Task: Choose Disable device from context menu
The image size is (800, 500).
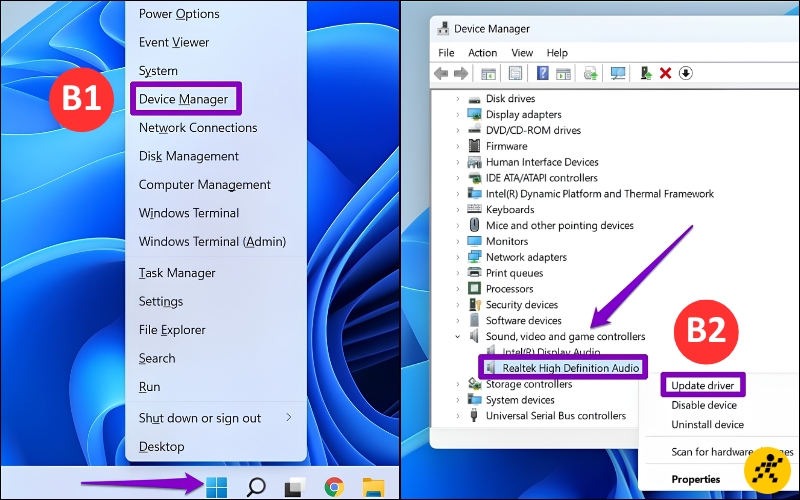Action: coord(704,405)
